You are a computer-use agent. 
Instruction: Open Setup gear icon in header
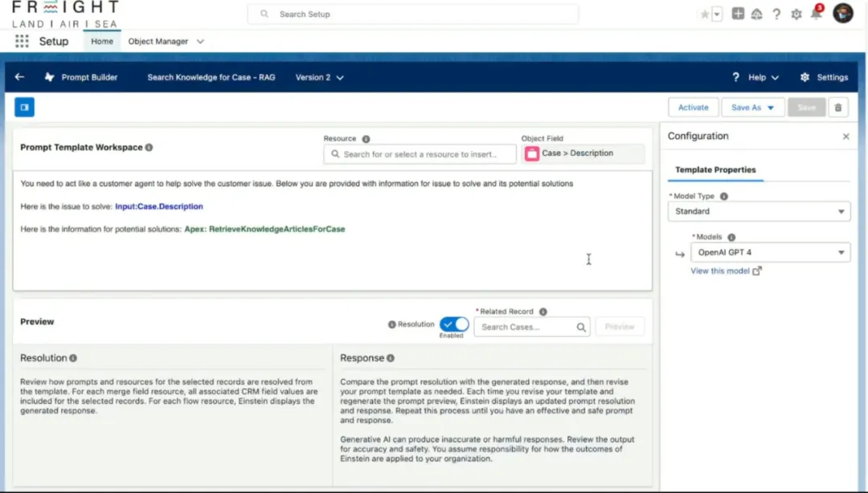(x=795, y=14)
